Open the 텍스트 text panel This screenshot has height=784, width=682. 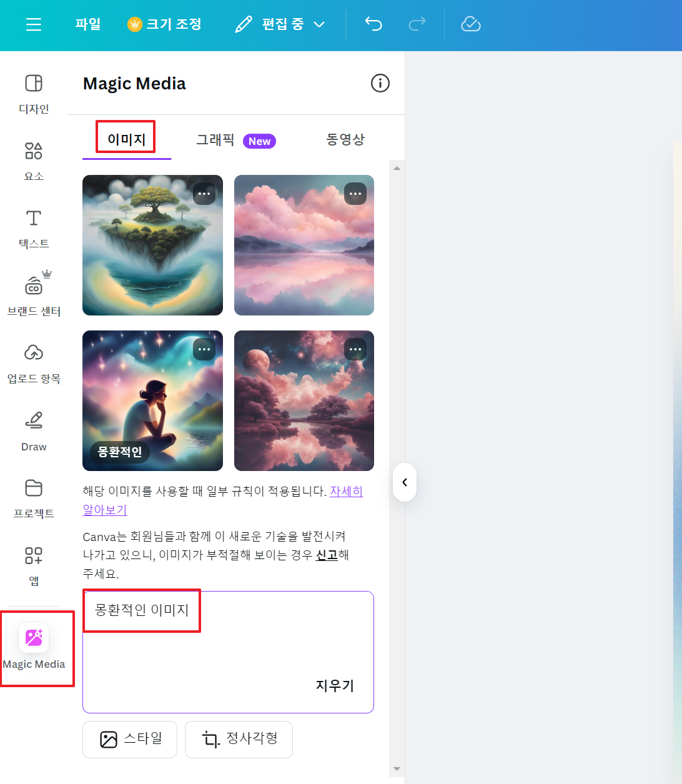(34, 229)
